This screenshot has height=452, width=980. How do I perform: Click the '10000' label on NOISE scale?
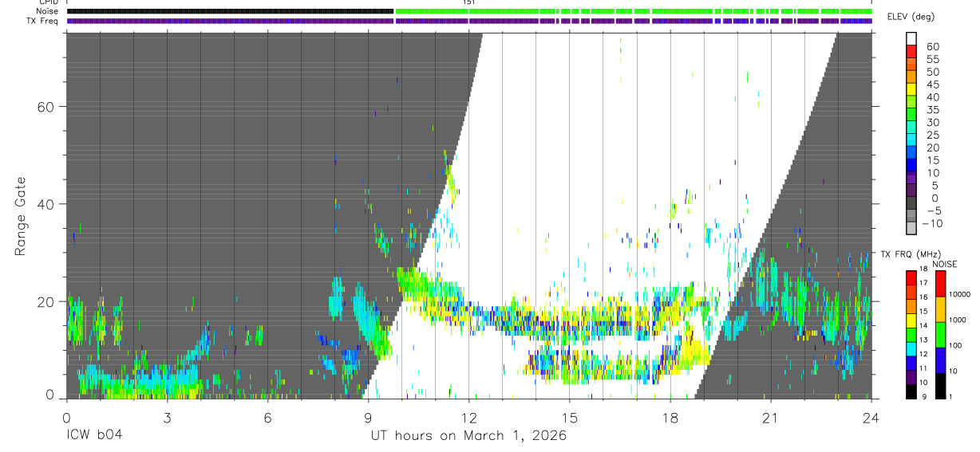pyautogui.click(x=958, y=294)
